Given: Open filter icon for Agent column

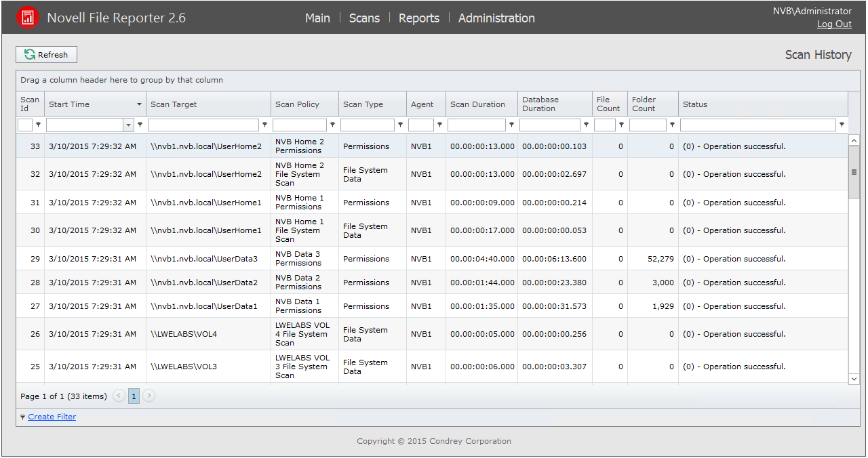Looking at the screenshot, I should click(x=439, y=125).
